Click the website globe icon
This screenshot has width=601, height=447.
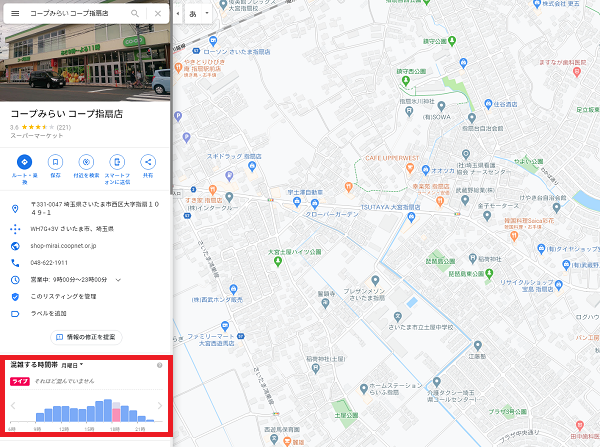(15, 246)
